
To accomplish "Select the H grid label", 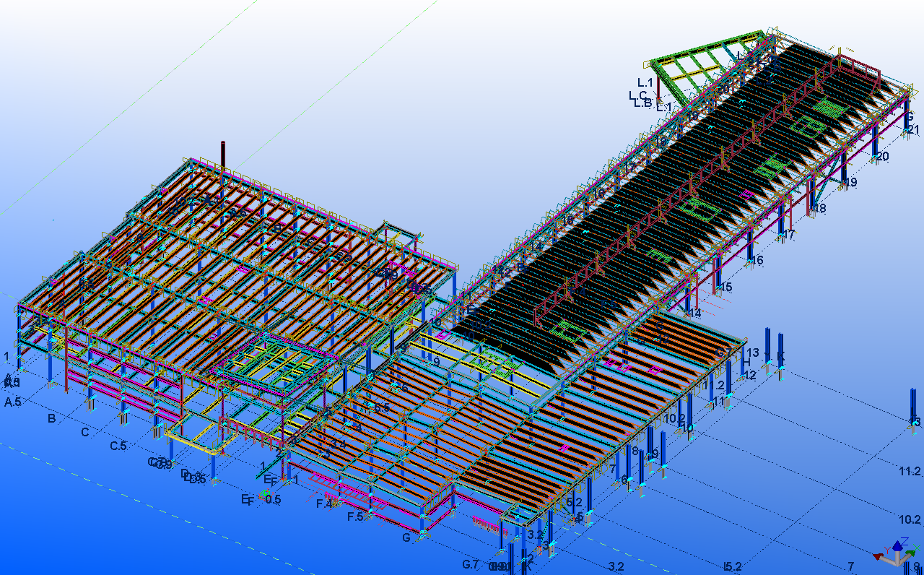I will click(x=746, y=363).
